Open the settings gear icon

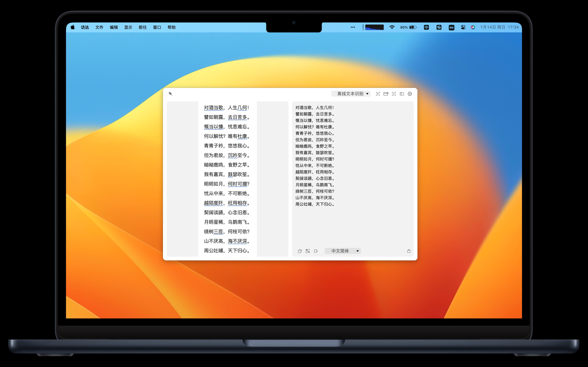(410, 94)
